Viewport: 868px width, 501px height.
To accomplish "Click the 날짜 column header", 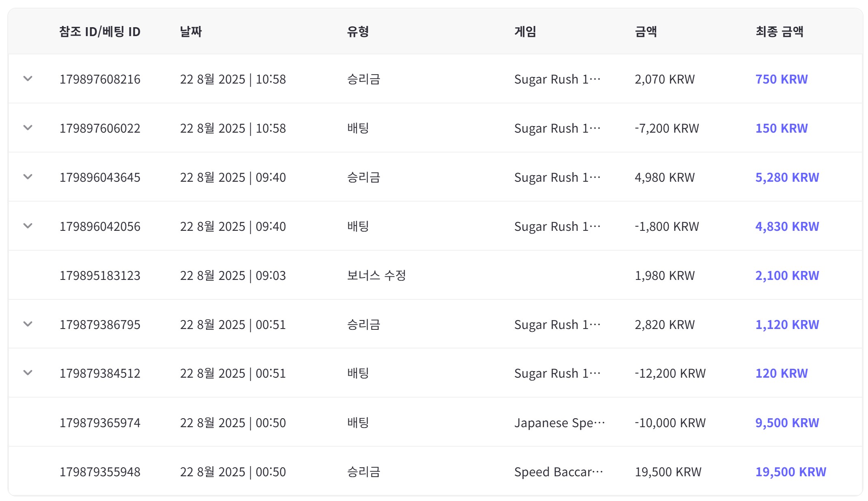I will click(x=191, y=31).
